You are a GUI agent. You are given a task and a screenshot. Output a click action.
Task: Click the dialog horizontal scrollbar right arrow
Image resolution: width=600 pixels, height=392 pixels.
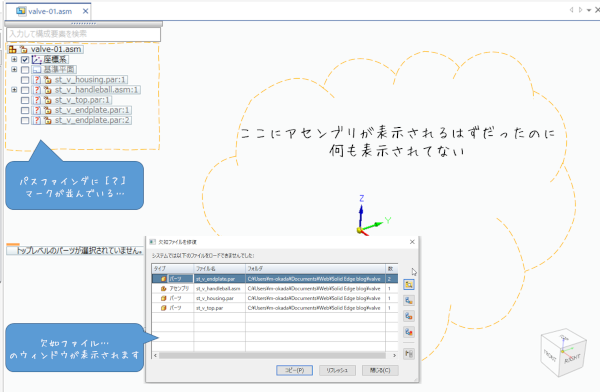(x=395, y=355)
